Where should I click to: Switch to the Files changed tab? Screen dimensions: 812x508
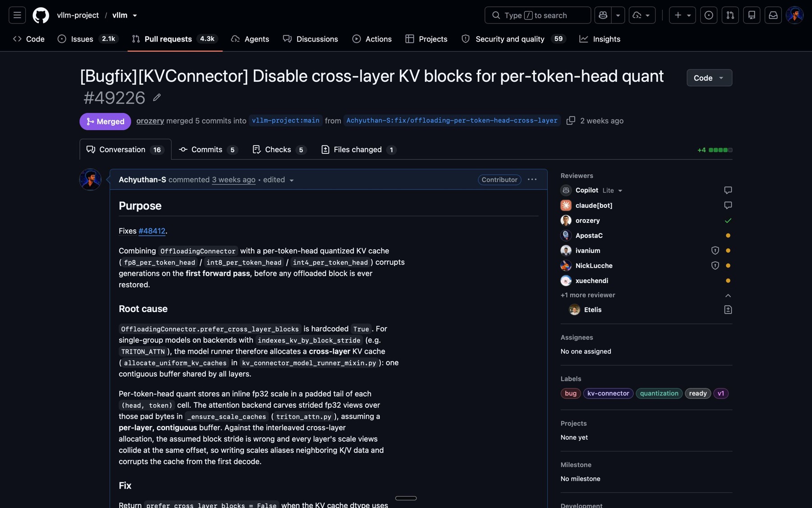[x=359, y=149]
